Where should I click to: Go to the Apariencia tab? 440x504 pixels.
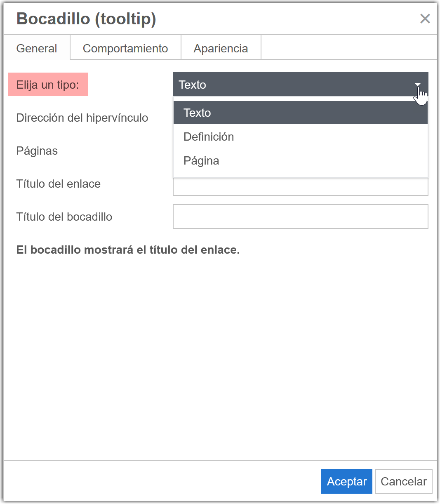point(221,49)
